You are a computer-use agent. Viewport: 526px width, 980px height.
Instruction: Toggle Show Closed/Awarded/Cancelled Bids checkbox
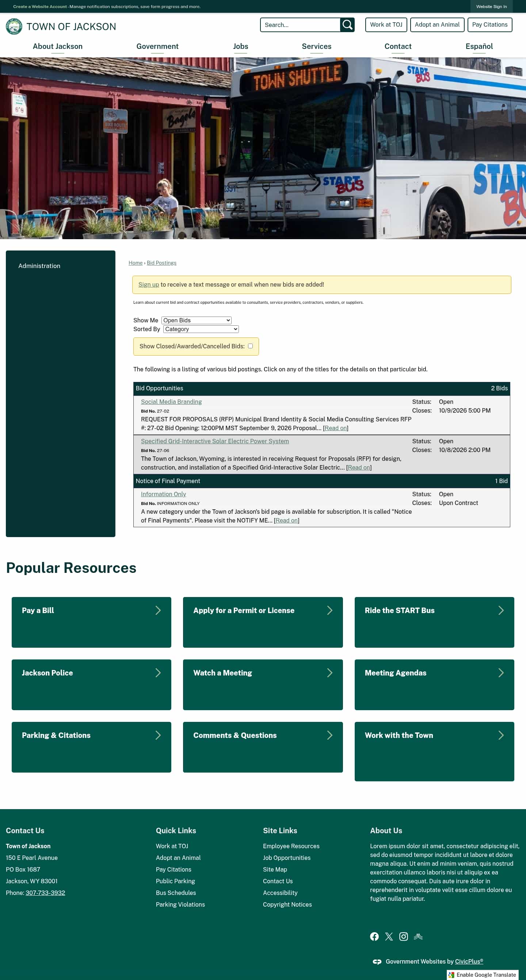(250, 346)
